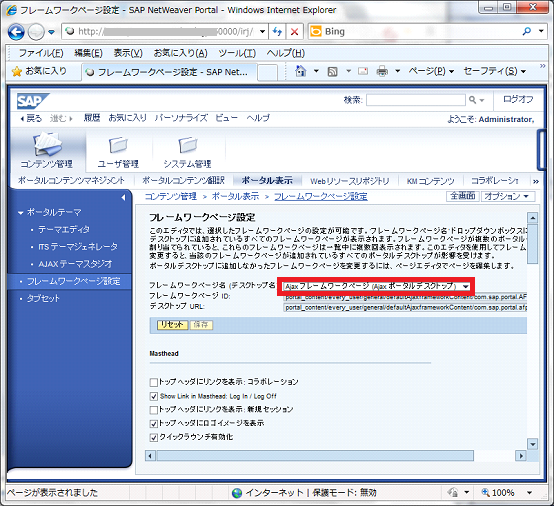Click the vertical scrollbar up arrow
The width and height of the screenshot is (554, 506).
532,218
